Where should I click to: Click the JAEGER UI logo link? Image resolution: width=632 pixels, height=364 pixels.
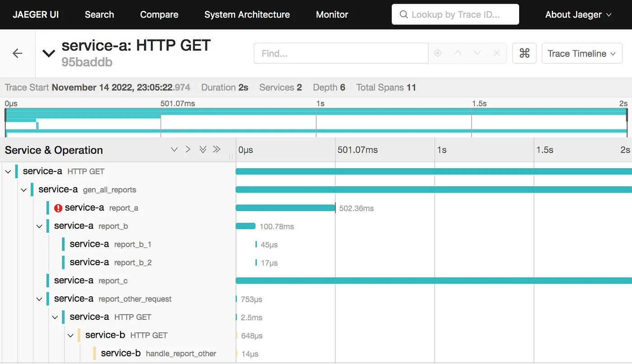pos(35,14)
